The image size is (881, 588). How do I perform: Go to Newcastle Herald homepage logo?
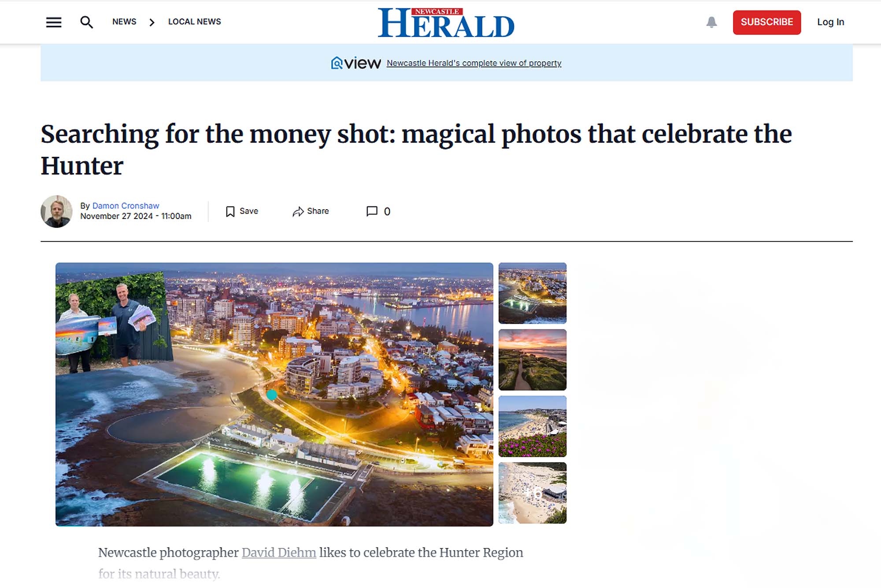446,22
